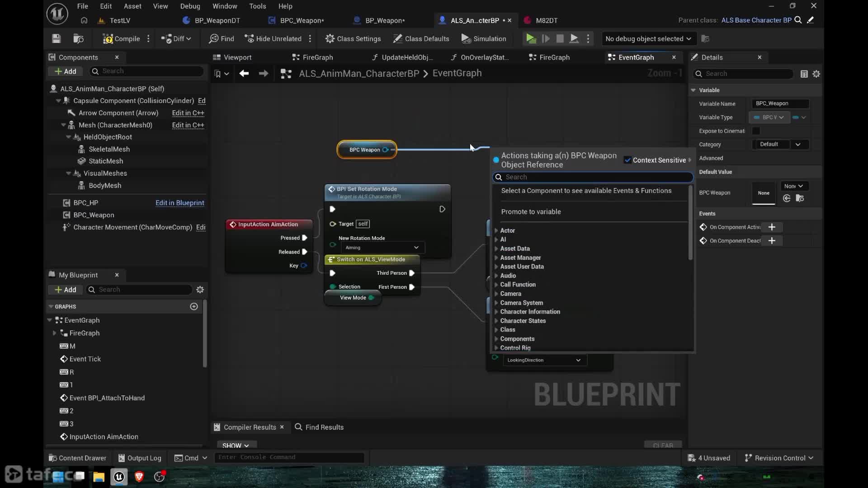
Task: Open the File menu
Action: (x=83, y=6)
